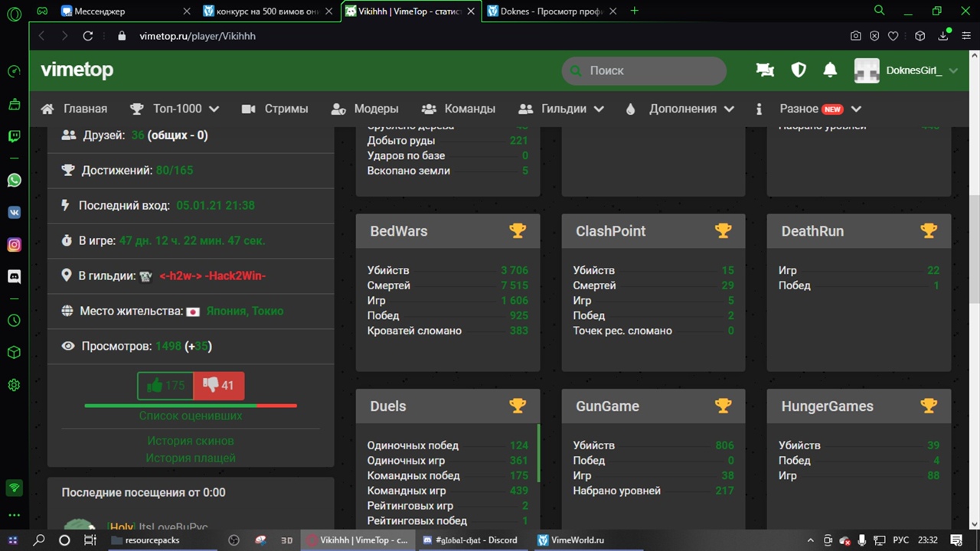Click the ClashPoint trophy icon
980x551 pixels.
[x=724, y=231]
